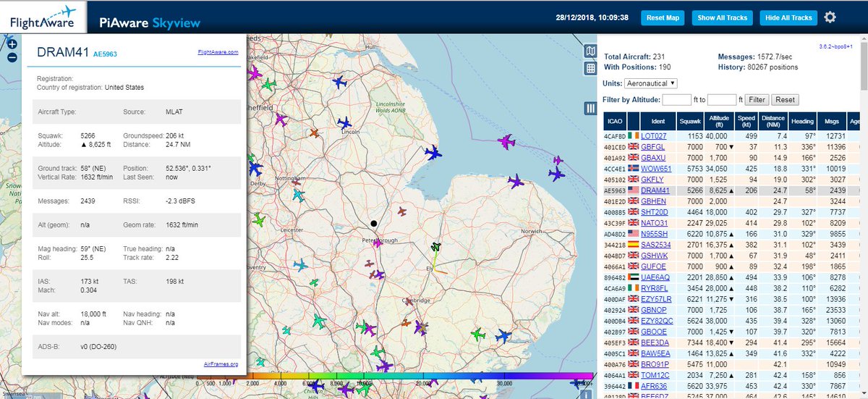Select the BEE3DA table row

coord(732,342)
